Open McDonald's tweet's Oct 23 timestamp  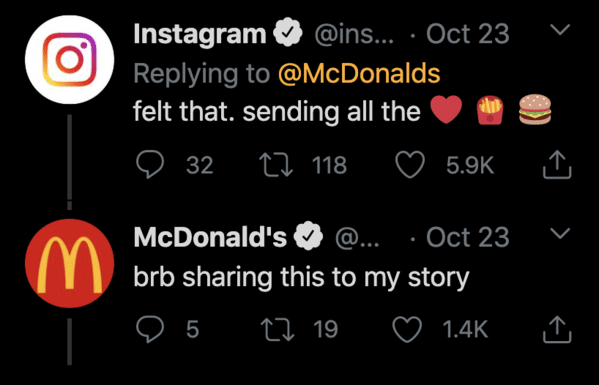pos(468,237)
